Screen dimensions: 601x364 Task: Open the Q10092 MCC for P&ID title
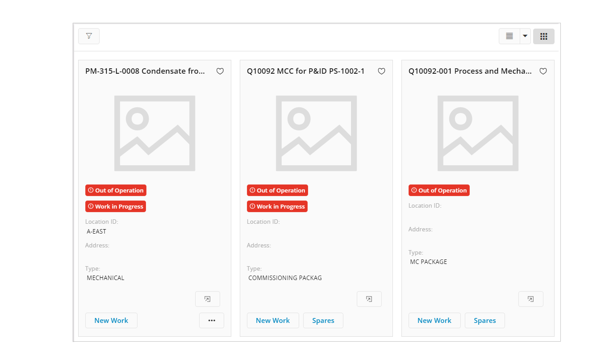[306, 71]
